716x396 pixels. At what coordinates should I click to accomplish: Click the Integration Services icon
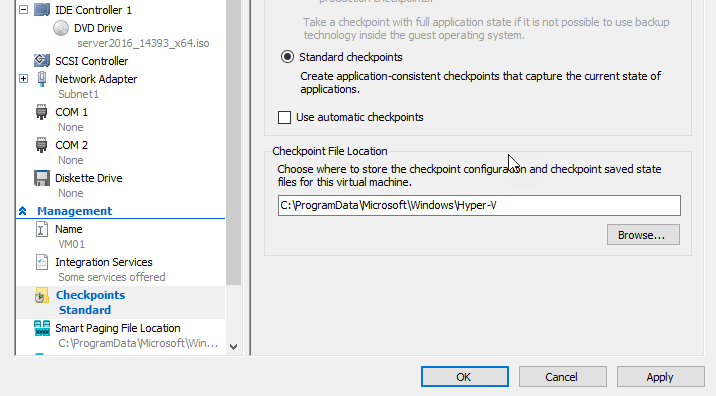(x=42, y=262)
